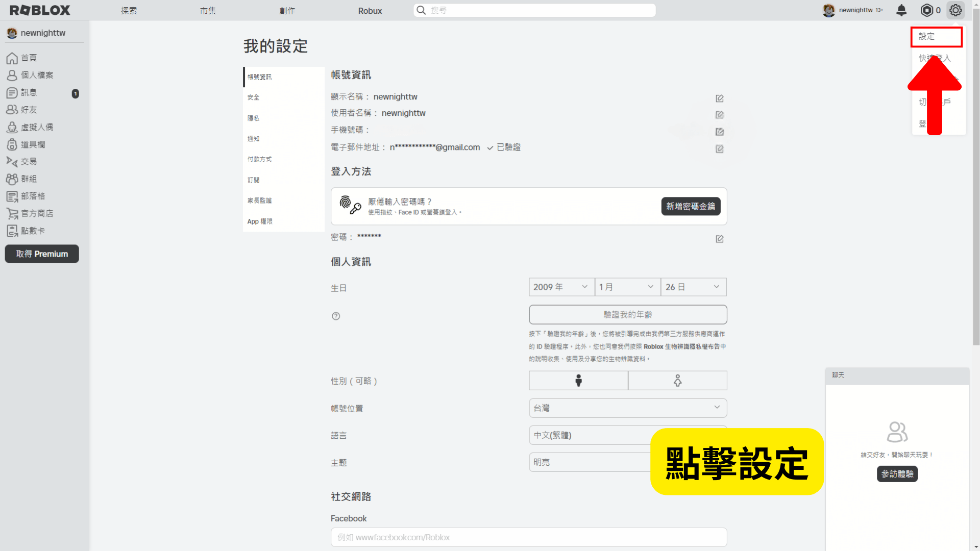Select the 訂閱 subscriptions tab
The height and width of the screenshot is (551, 980).
click(284, 180)
